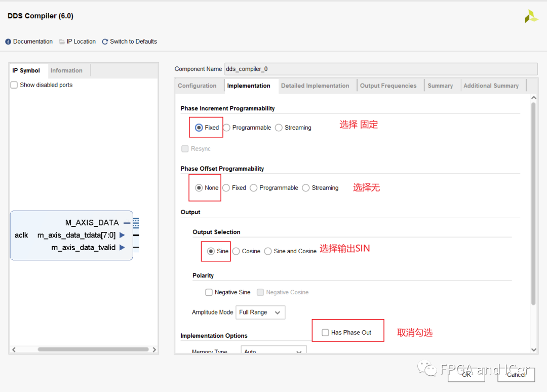Click the Xilinx logo icon
The image size is (547, 392).
pos(531,16)
